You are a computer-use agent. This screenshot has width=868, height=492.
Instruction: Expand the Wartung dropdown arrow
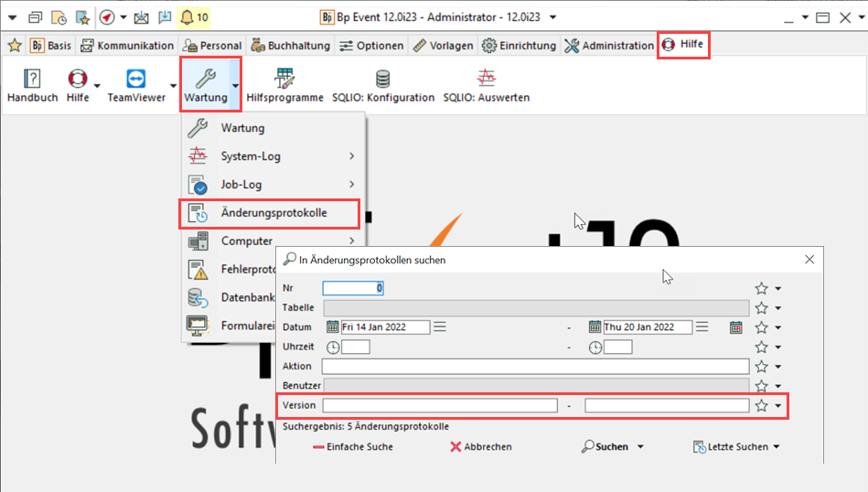click(235, 85)
